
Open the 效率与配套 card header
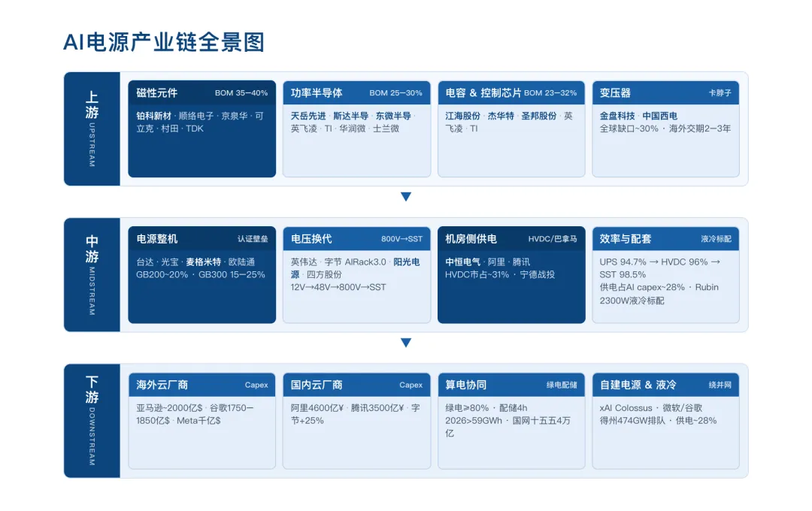pyautogui.click(x=665, y=239)
